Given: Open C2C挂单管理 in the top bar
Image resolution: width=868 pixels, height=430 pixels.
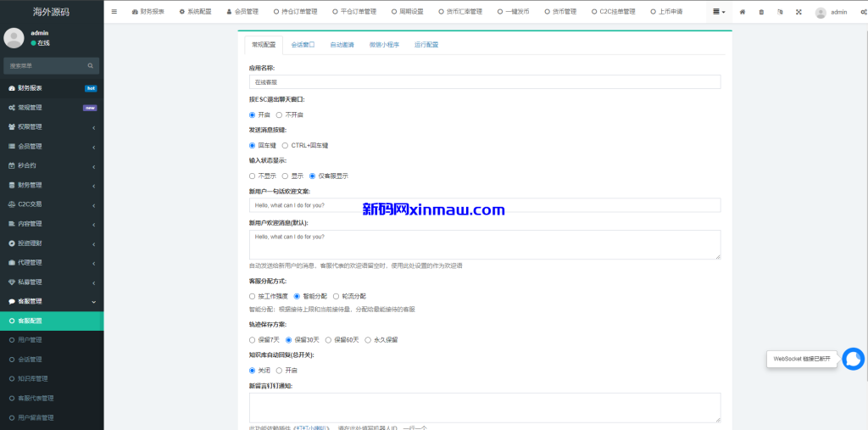Looking at the screenshot, I should [x=614, y=12].
